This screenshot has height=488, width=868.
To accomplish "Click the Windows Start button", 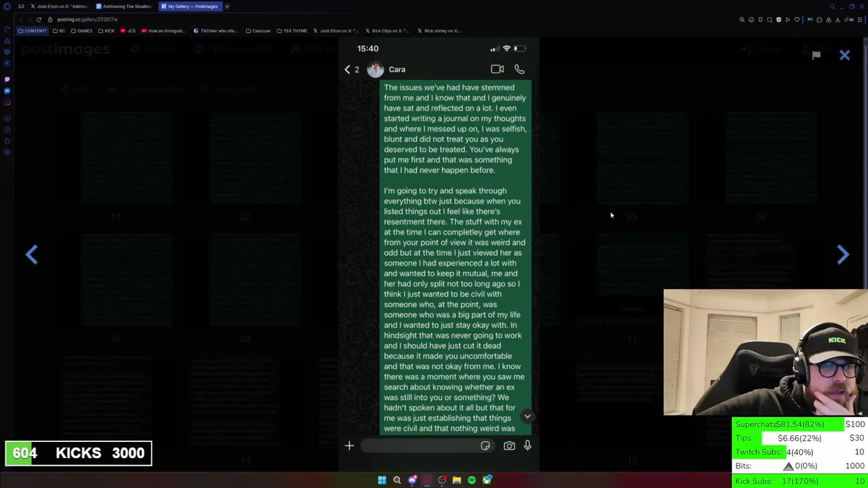I will [x=382, y=480].
